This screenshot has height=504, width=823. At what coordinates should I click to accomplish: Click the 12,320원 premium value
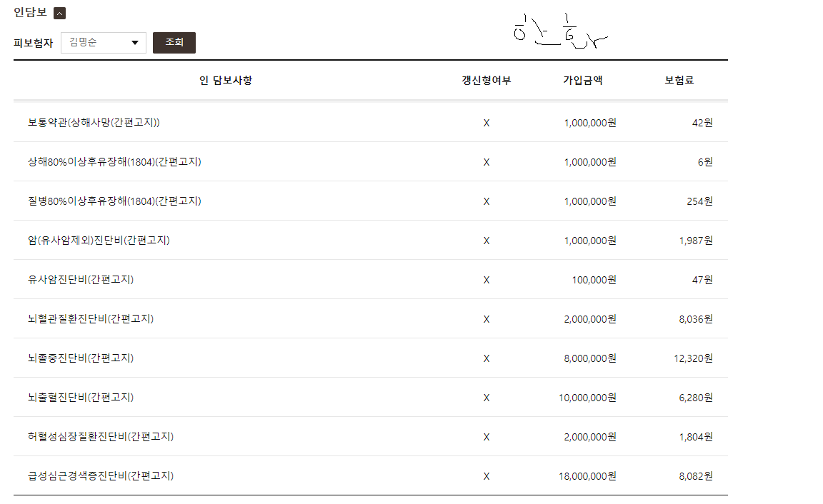click(x=693, y=359)
